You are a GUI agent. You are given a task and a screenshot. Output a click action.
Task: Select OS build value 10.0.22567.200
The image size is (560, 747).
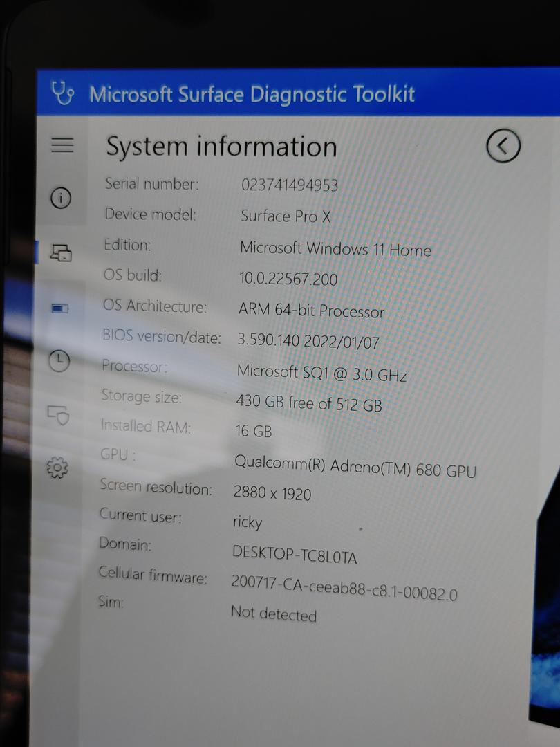coord(288,279)
